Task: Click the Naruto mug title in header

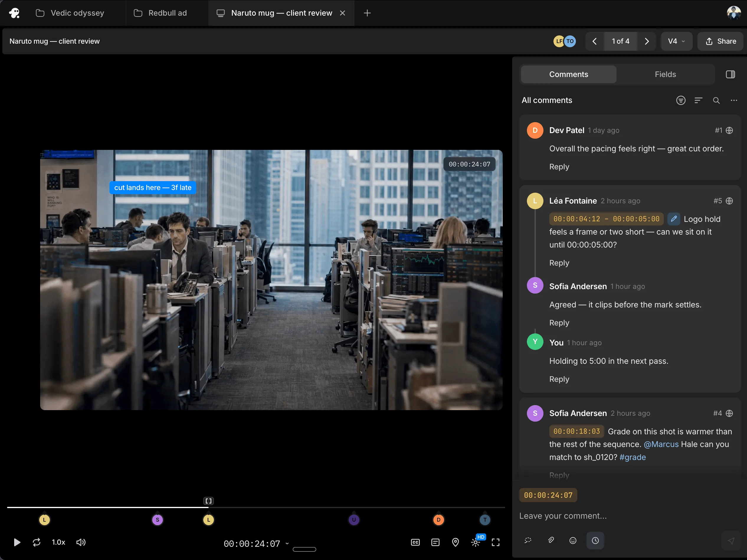Action: 54,41
